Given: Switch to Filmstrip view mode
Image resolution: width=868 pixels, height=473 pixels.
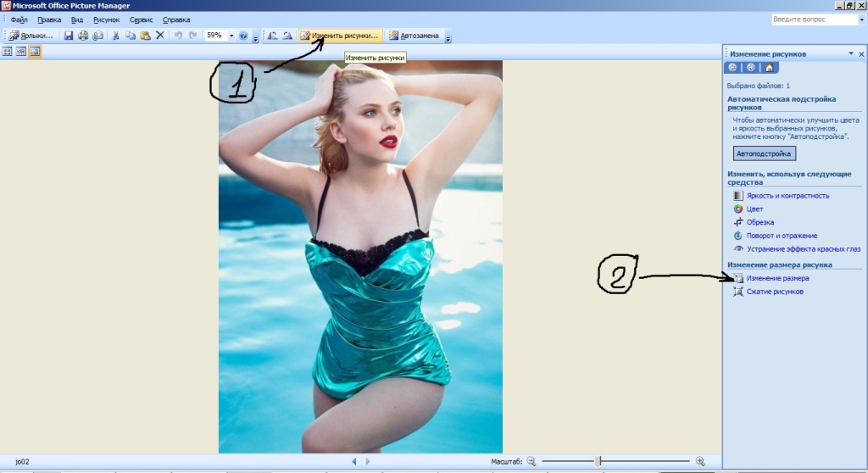Looking at the screenshot, I should tap(21, 52).
